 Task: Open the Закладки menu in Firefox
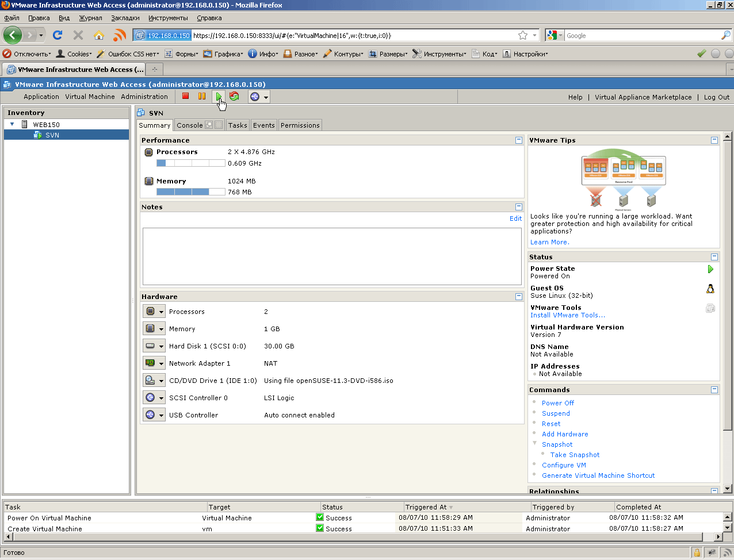(125, 18)
